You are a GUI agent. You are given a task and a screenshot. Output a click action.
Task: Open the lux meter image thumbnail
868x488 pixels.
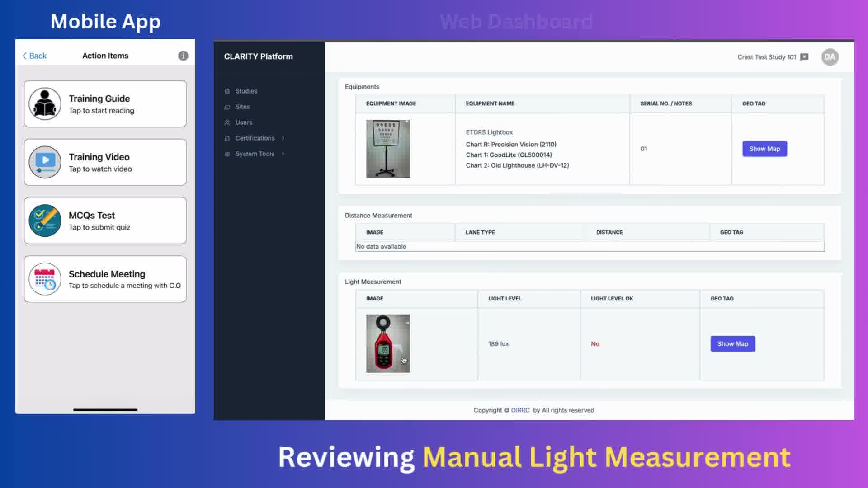point(388,344)
